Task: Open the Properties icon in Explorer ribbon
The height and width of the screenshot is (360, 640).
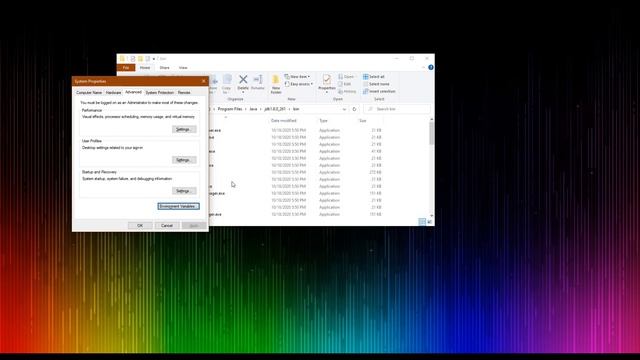Action: (327, 84)
